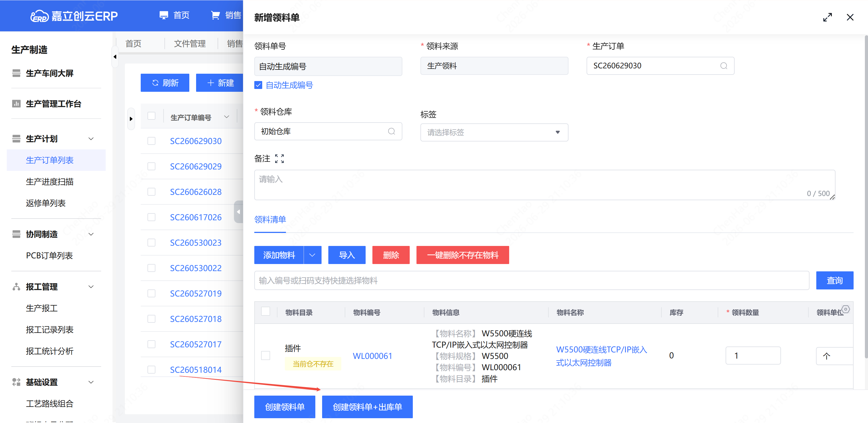
Task: Click the 生产车间大屏 sidebar icon
Action: point(16,73)
